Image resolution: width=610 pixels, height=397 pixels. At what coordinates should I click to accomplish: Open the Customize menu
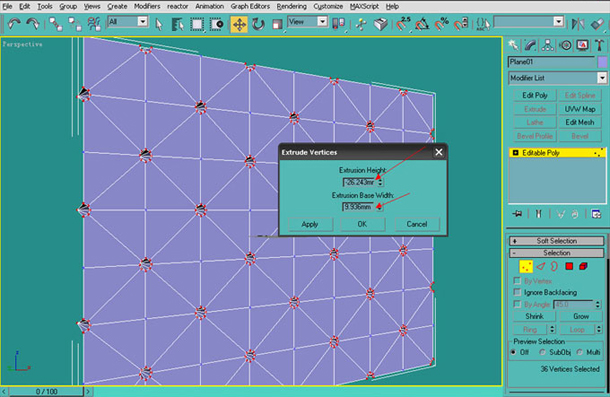click(x=328, y=6)
